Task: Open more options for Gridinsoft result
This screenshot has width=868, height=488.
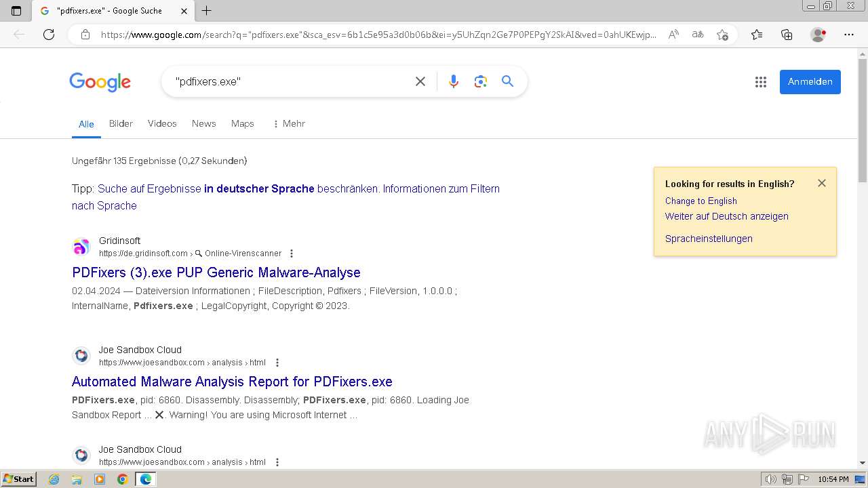Action: pyautogui.click(x=292, y=253)
